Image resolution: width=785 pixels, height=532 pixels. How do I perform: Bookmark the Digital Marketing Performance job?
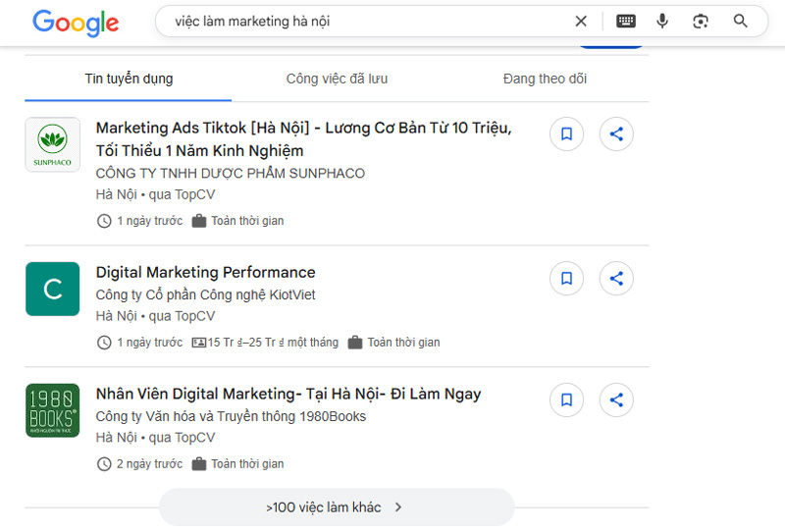[567, 278]
